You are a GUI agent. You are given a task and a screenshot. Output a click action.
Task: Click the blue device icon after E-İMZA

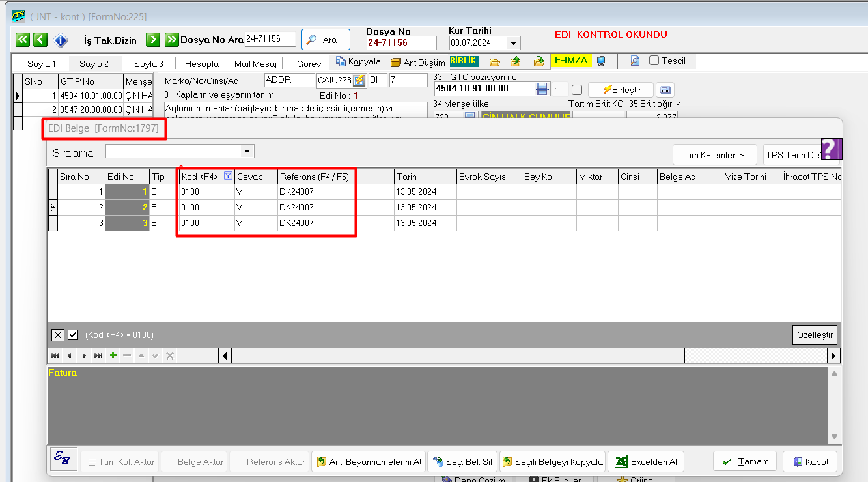coord(601,61)
